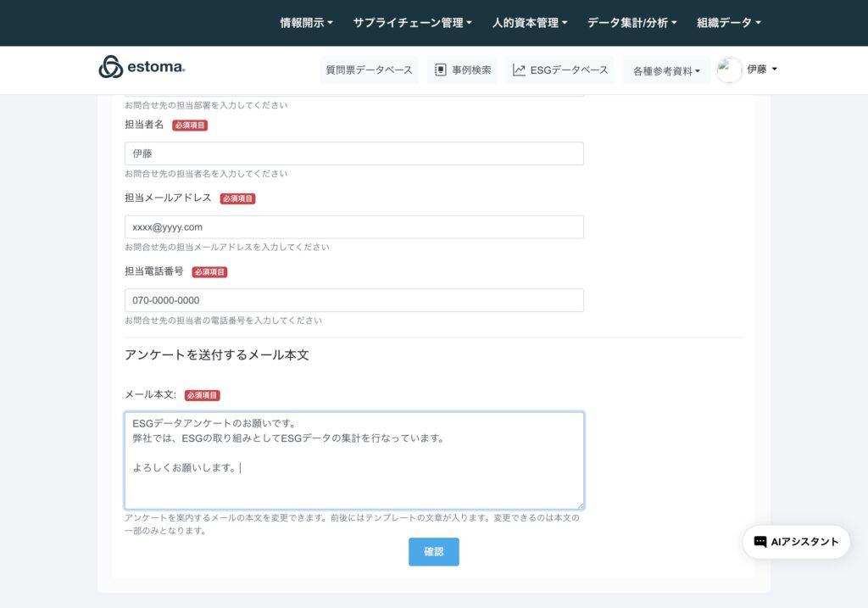Click the ESGデータベース chart icon
The image size is (868, 608).
pyautogui.click(x=519, y=70)
